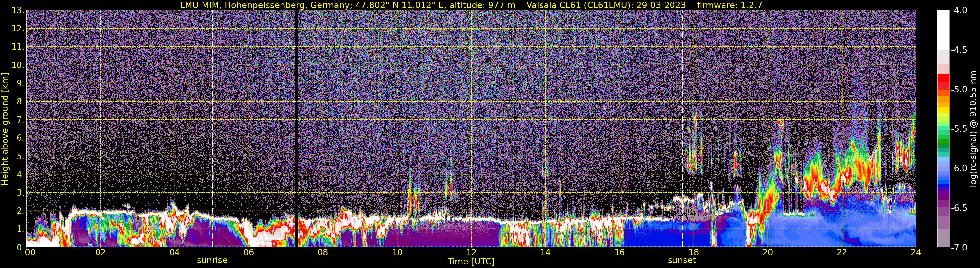The image size is (980, 268).
Task: Click the x-axis tick label '20'
Action: pyautogui.click(x=768, y=252)
